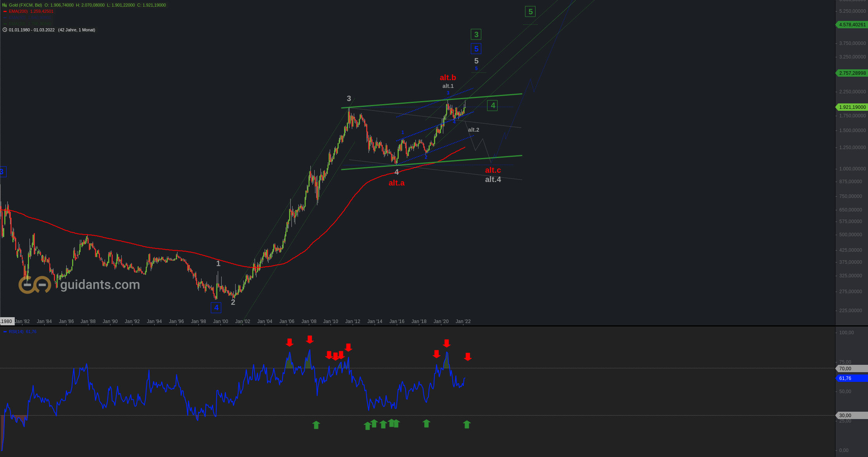The height and width of the screenshot is (457, 868).
Task: Select the RSI(14) 61,76 indicator label
Action: pyautogui.click(x=22, y=332)
